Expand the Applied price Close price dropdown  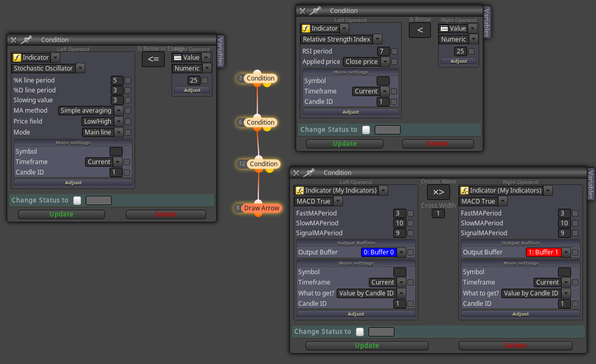[367, 62]
